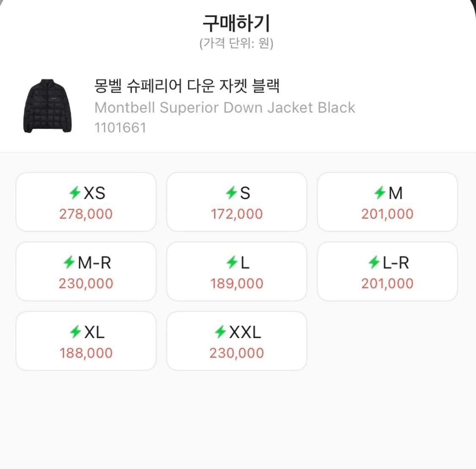
Task: Click the lightning bolt icon on M size
Action: click(380, 193)
